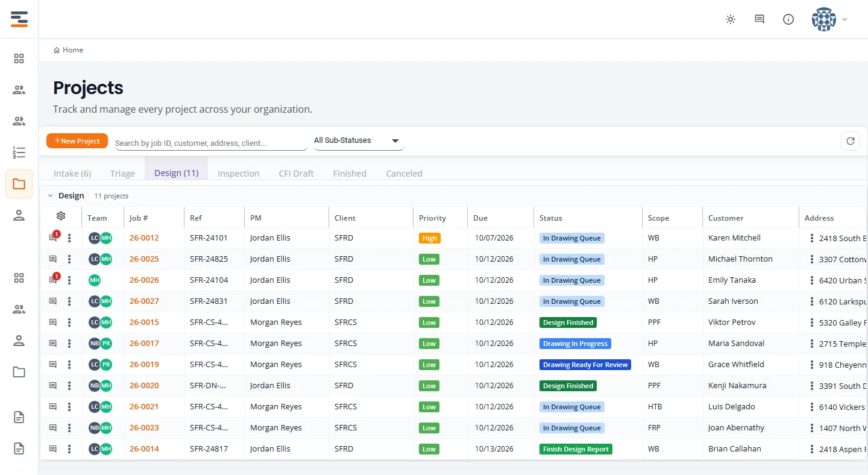Open comments for job 26-0026
The height and width of the screenshot is (475, 868).
click(53, 280)
